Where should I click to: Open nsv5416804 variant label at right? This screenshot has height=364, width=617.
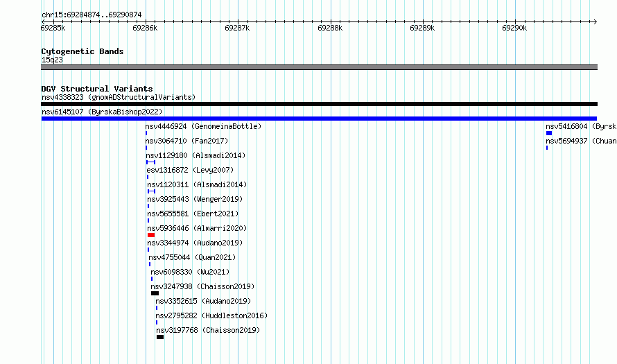point(581,126)
